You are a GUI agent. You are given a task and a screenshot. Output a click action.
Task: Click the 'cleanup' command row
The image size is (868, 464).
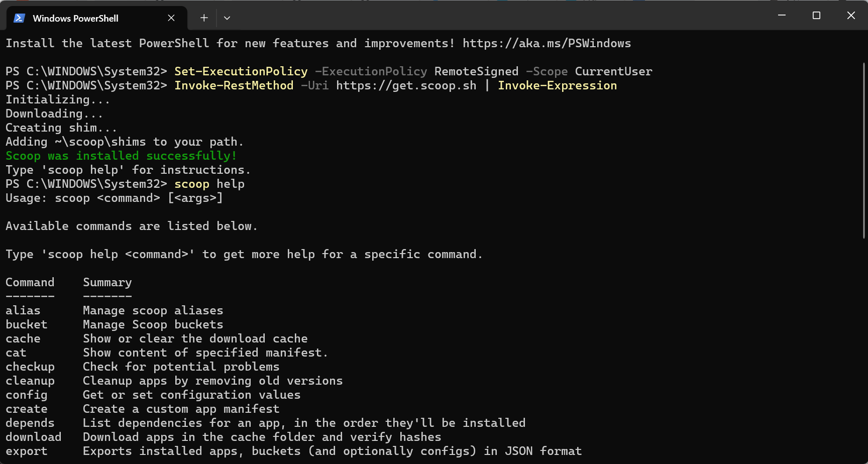click(x=174, y=381)
